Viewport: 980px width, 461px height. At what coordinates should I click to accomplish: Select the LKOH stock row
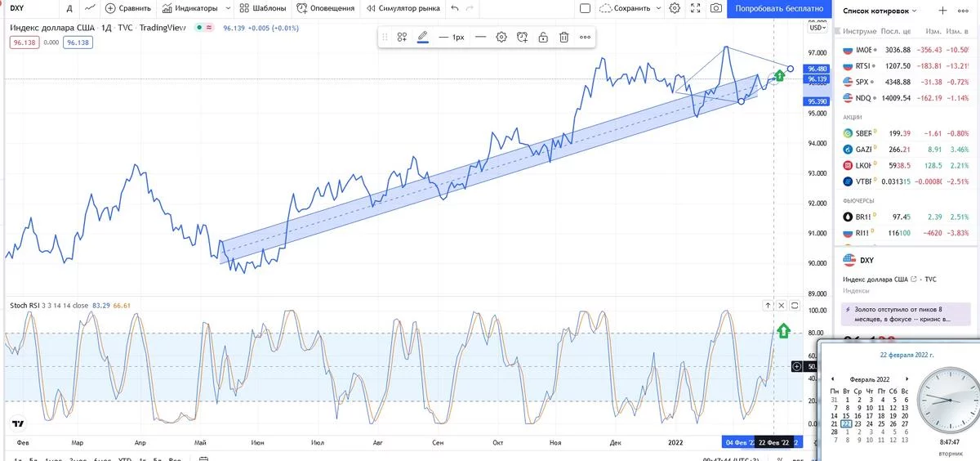click(906, 166)
